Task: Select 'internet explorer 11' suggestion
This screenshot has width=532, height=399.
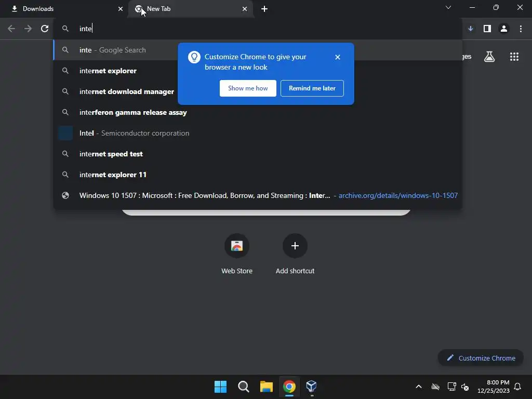Action: point(258,175)
